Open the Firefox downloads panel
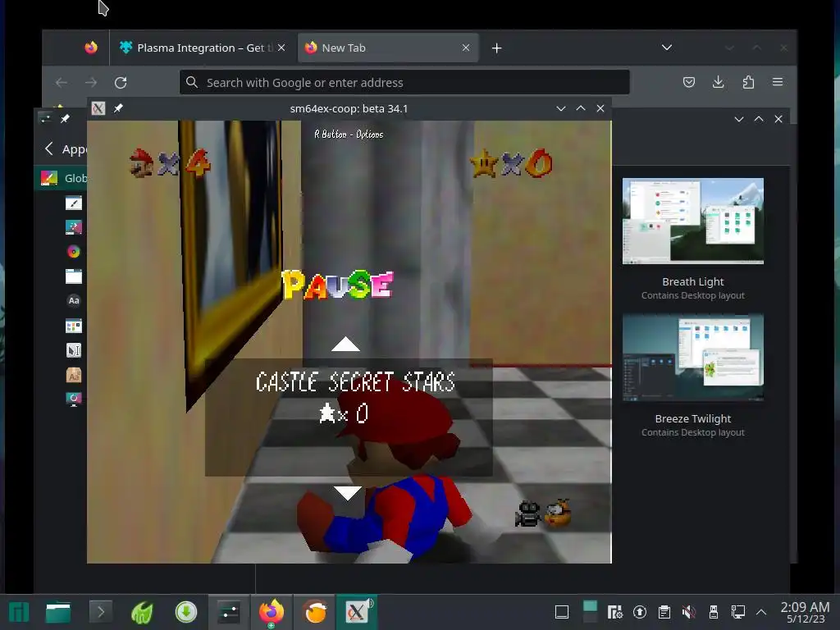This screenshot has width=840, height=630. [719, 82]
